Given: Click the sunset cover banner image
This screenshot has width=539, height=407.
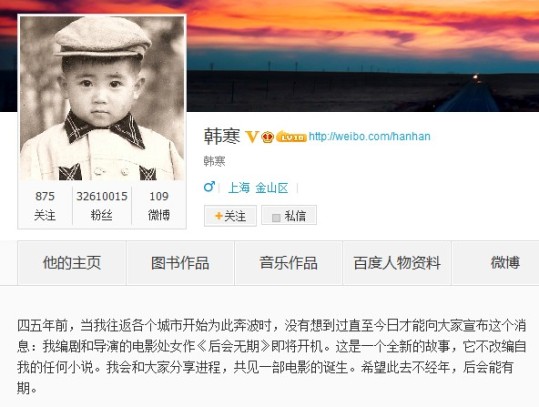Looking at the screenshot, I should [363, 56].
